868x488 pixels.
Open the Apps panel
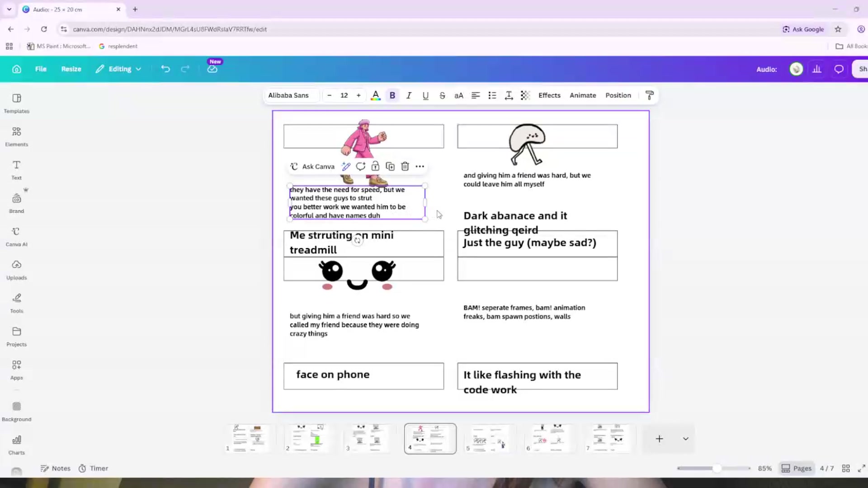click(17, 370)
